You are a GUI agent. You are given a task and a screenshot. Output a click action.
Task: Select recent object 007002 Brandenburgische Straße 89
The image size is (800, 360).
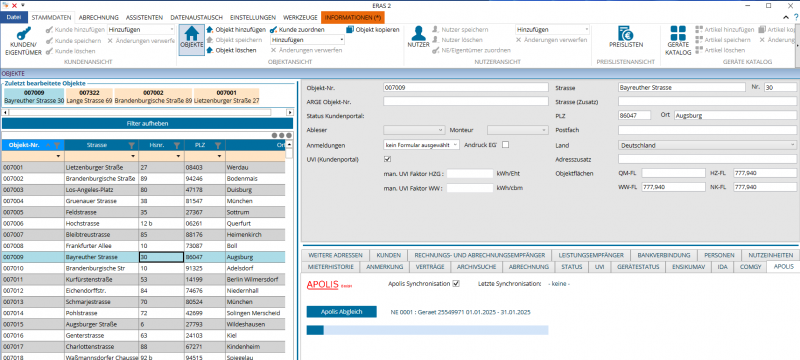pos(153,96)
